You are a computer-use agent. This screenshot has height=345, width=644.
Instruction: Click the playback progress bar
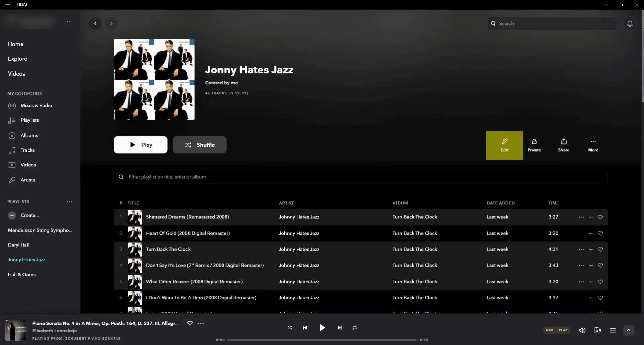(322, 340)
